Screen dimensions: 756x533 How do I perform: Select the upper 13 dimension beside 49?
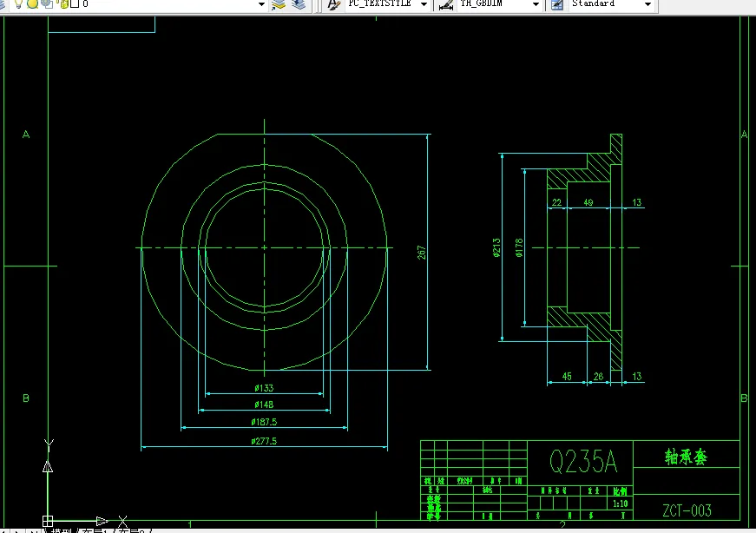tap(637, 202)
